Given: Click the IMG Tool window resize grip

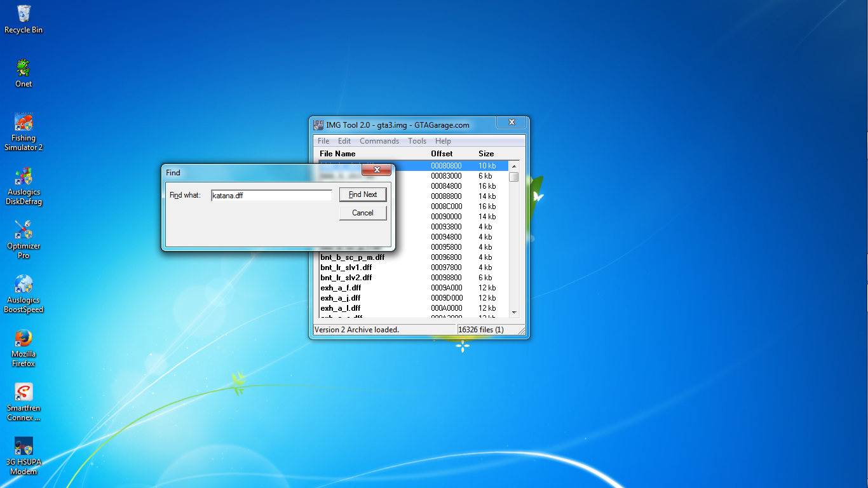Looking at the screenshot, I should [x=520, y=330].
